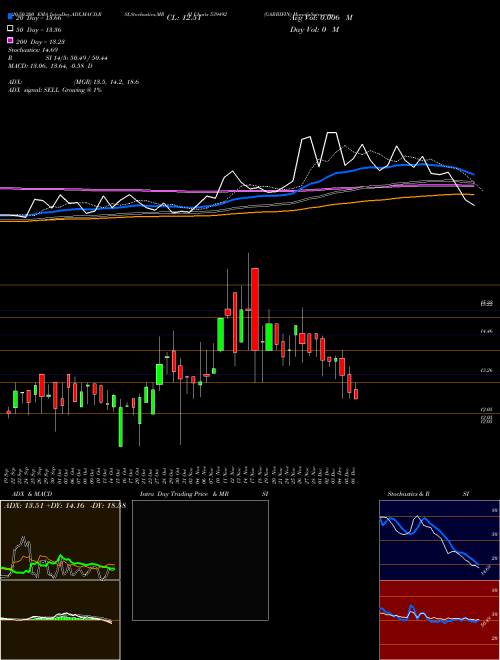Click the 'CL: 12.51' closing price label
The height and width of the screenshot is (660, 500).
pyautogui.click(x=184, y=18)
